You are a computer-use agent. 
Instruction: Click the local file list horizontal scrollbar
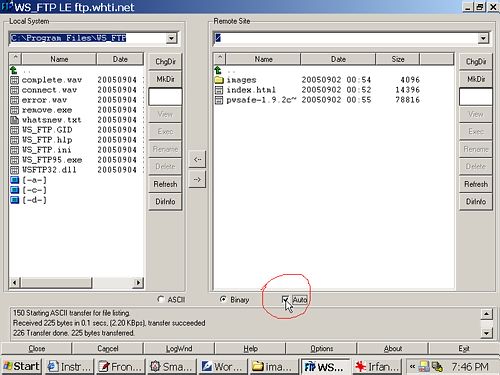point(76,283)
